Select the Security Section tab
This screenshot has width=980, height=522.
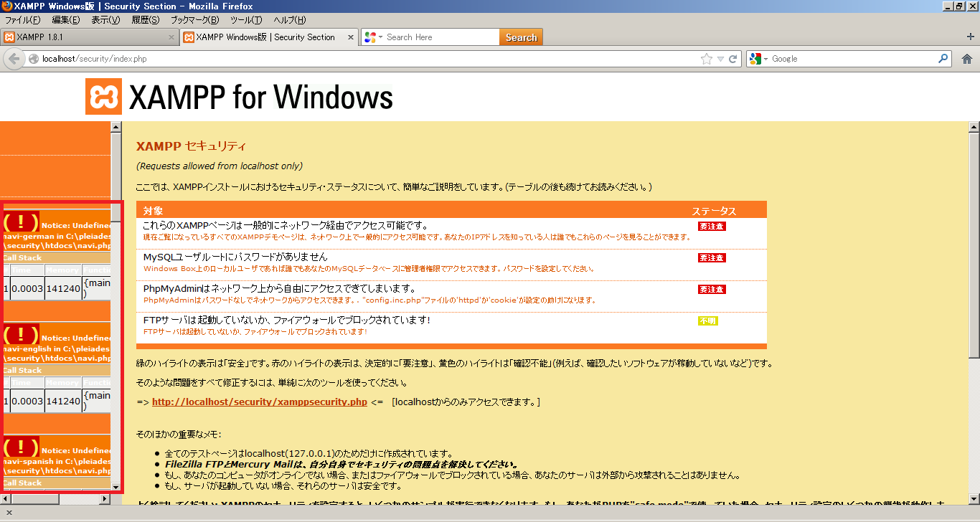[269, 37]
